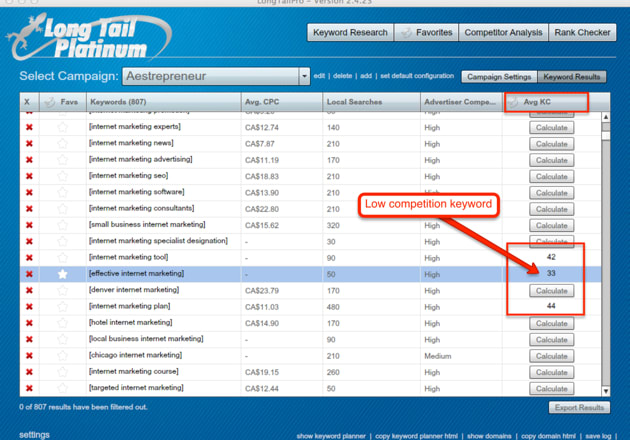This screenshot has height=440, width=630.
Task: Delete internet marketing seo keyword row
Action: [x=29, y=176]
